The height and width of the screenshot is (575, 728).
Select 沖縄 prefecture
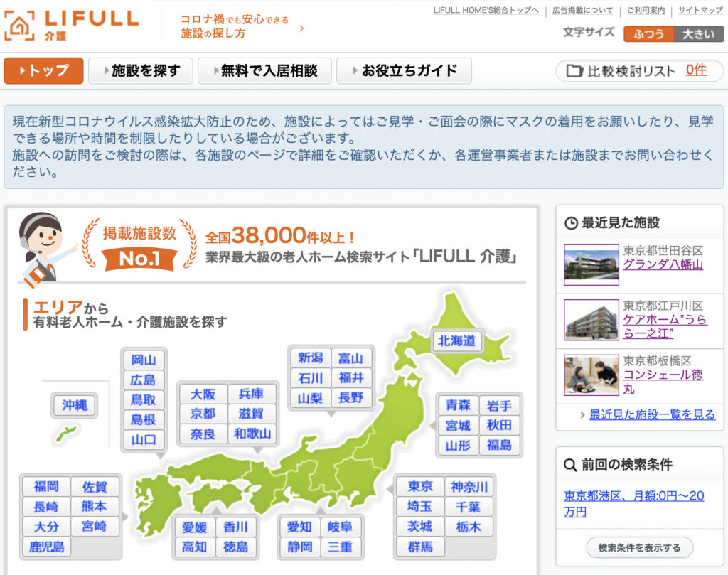[75, 405]
